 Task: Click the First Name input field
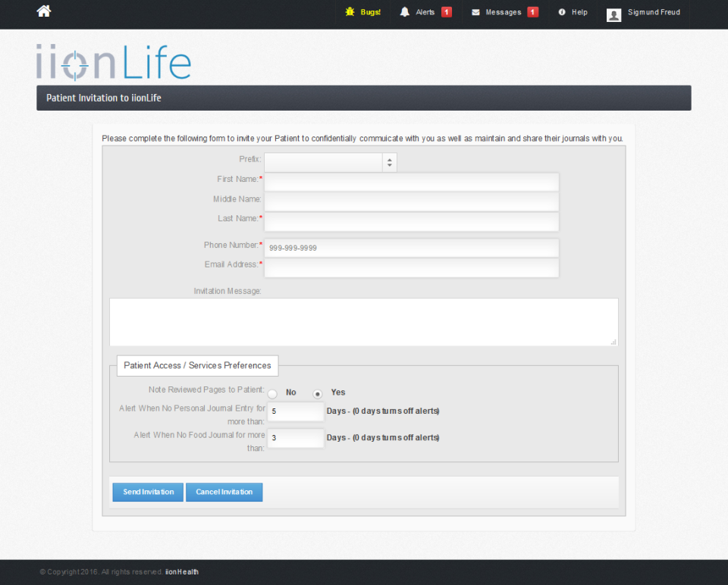click(x=411, y=182)
